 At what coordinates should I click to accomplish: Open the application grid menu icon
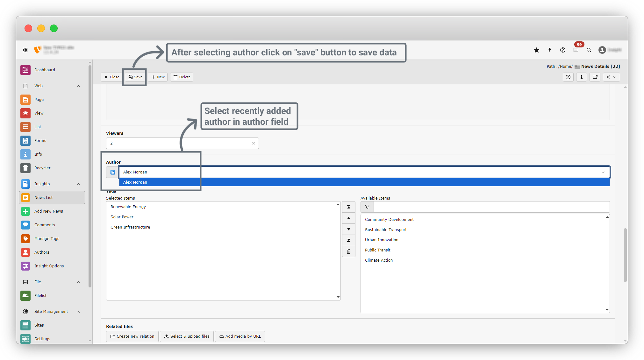tap(25, 50)
